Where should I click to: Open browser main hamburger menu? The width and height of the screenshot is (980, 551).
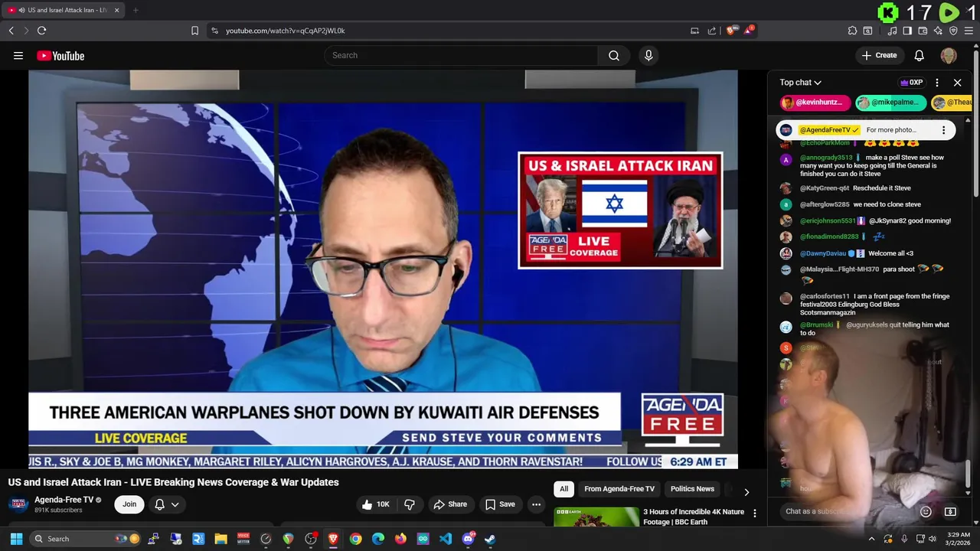click(969, 31)
